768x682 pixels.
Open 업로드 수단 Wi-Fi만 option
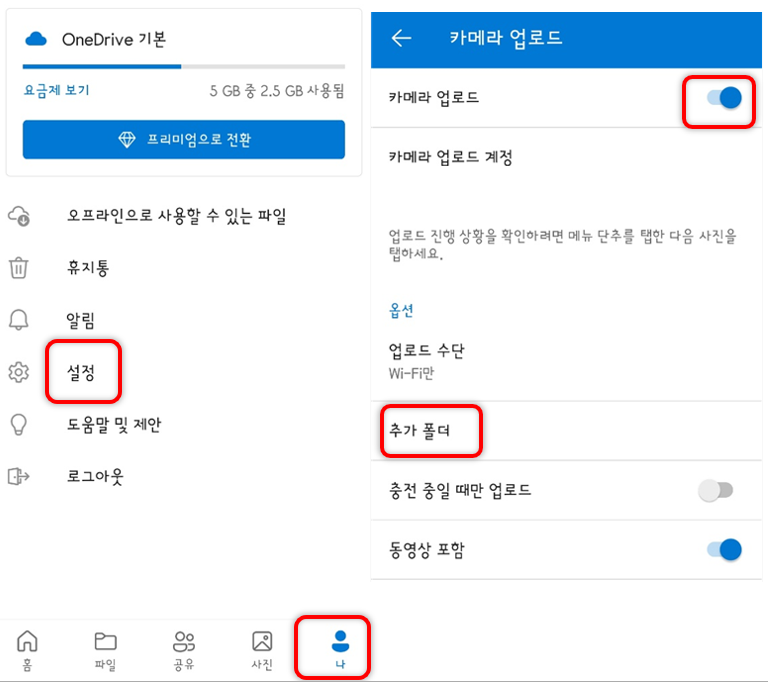coord(566,362)
